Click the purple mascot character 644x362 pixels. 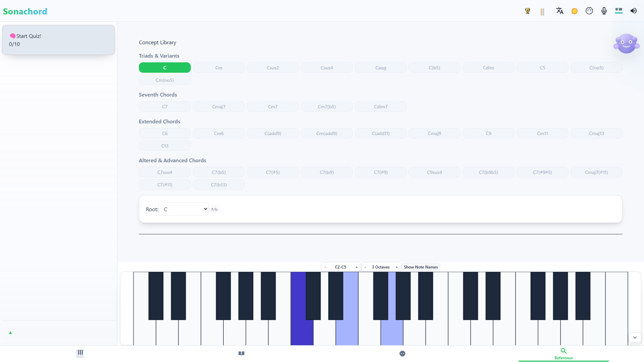pyautogui.click(x=626, y=44)
